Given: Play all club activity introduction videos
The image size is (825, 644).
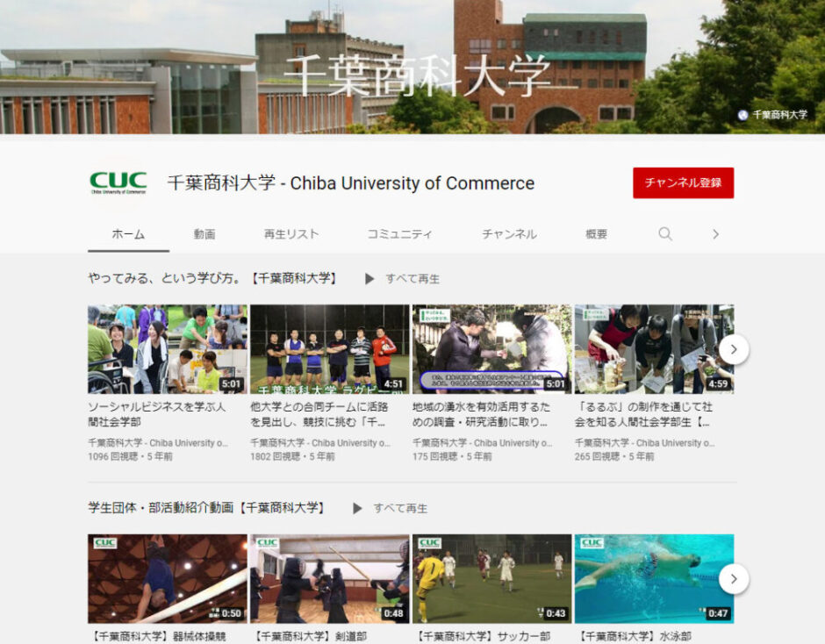Looking at the screenshot, I should [391, 508].
